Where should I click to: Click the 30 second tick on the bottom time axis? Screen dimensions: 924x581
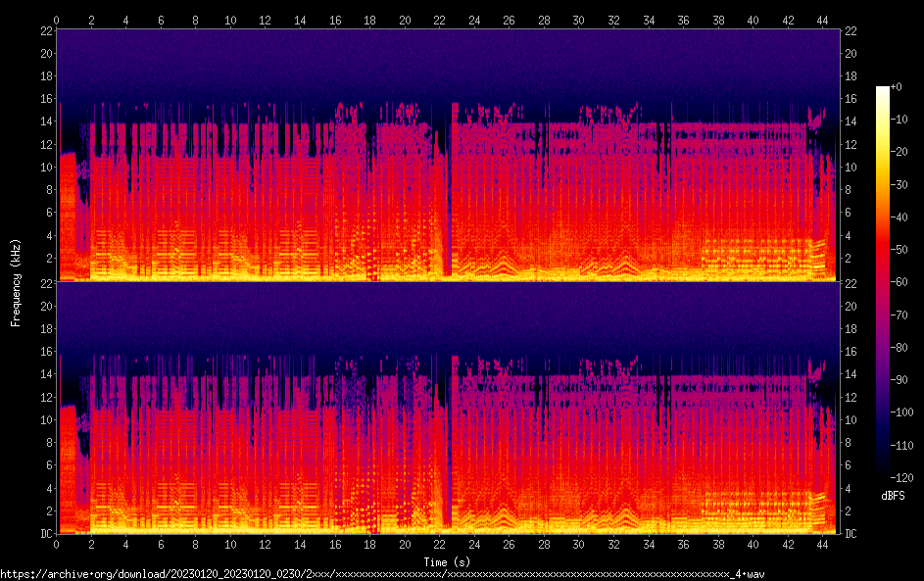click(578, 544)
